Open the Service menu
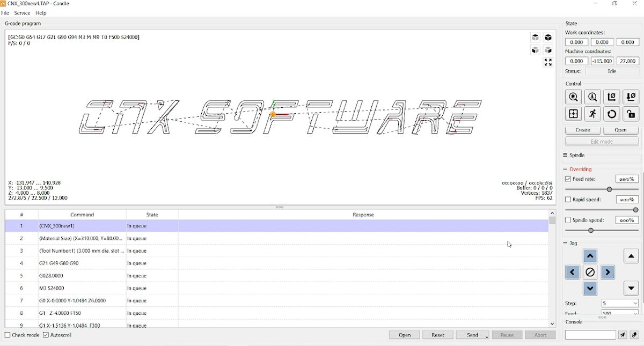 point(22,13)
